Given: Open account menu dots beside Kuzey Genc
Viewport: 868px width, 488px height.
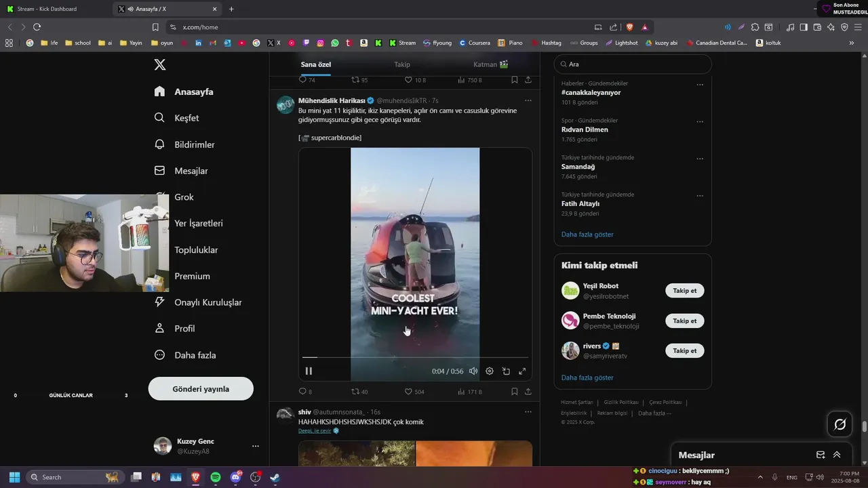Looking at the screenshot, I should point(256,446).
